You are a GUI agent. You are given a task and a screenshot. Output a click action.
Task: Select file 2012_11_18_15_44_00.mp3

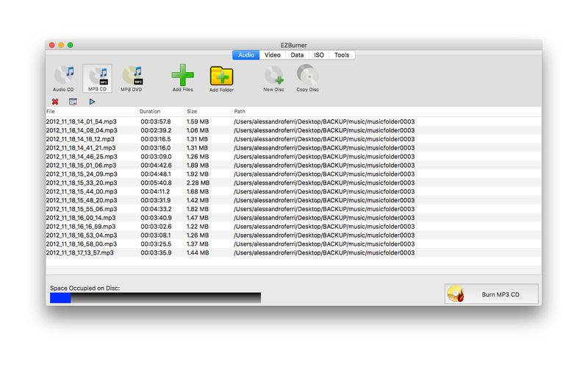pyautogui.click(x=82, y=191)
